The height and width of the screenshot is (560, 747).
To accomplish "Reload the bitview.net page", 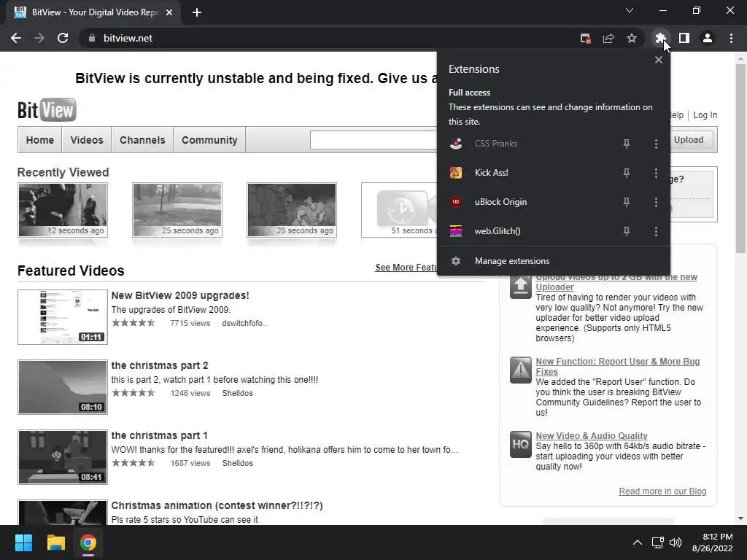I will [63, 38].
